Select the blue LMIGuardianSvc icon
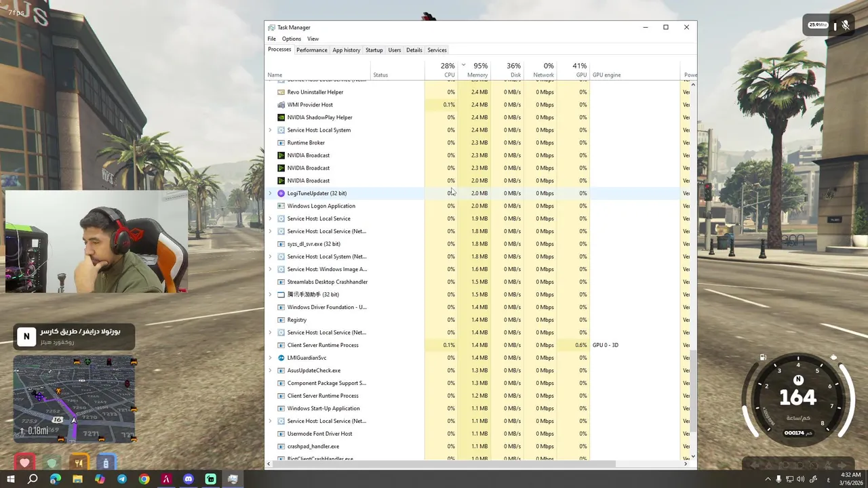 [x=281, y=358]
